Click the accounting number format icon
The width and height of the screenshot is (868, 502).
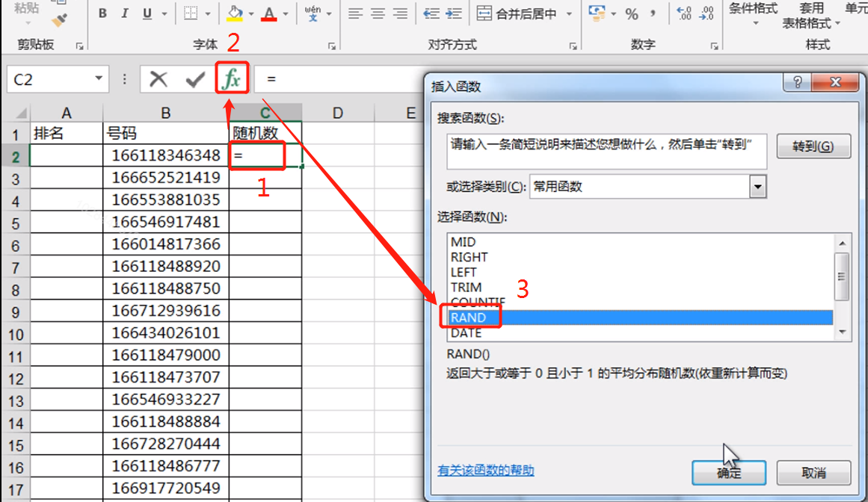(x=597, y=13)
